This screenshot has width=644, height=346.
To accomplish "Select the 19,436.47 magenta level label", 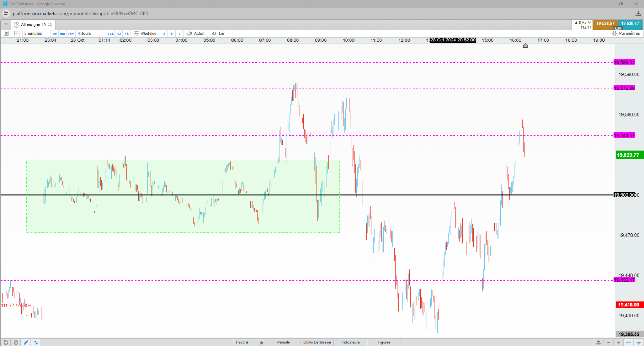I will [x=624, y=280].
